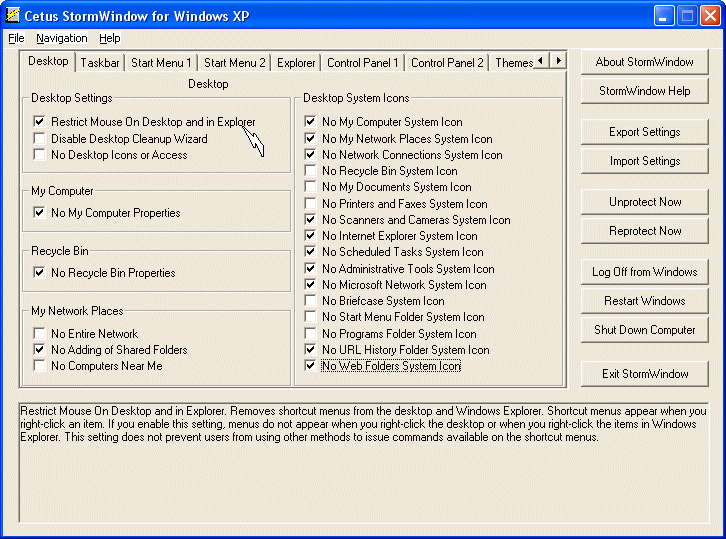This screenshot has height=539, width=726.
Task: Click Export Settings button
Action: pos(645,132)
